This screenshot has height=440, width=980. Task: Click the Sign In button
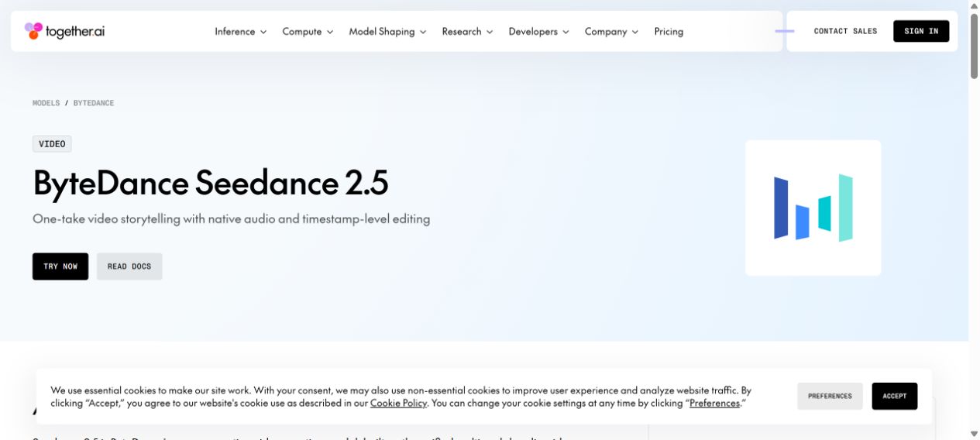tap(921, 31)
